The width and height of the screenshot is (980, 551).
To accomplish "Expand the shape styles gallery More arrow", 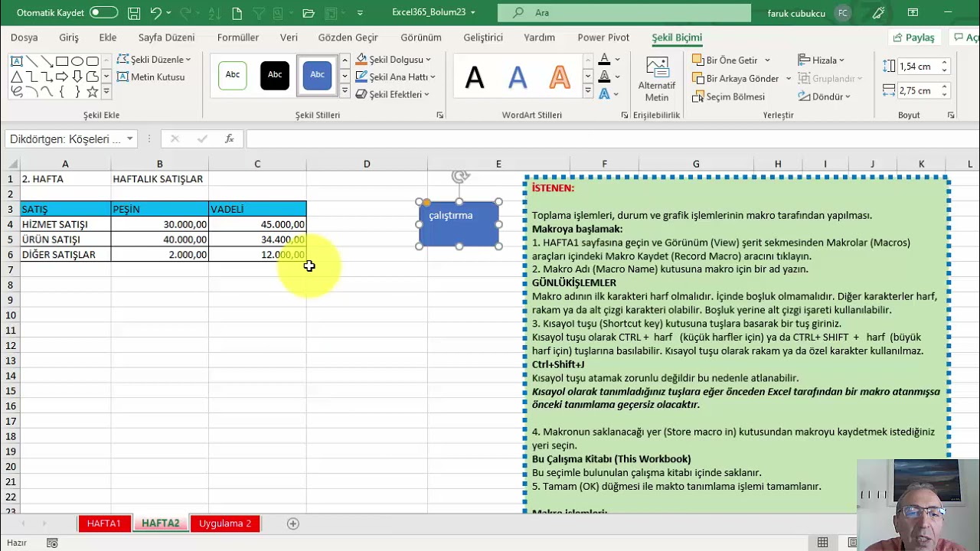I will coord(345,91).
